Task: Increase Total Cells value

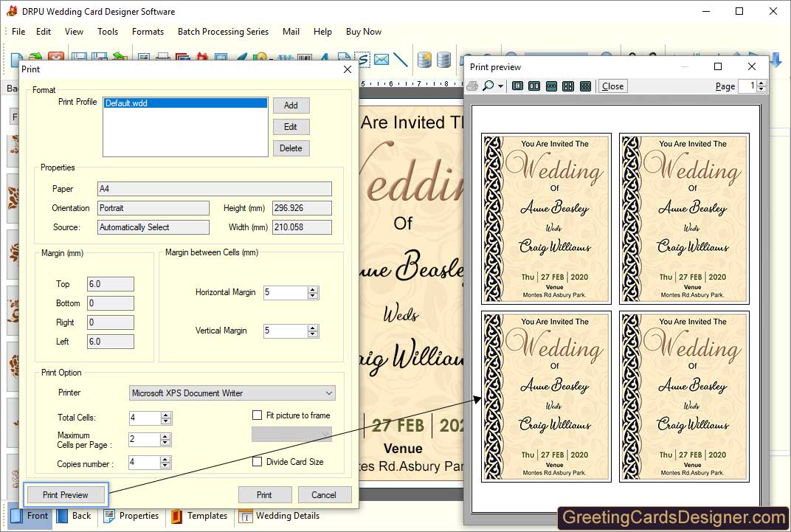Action: [x=166, y=415]
